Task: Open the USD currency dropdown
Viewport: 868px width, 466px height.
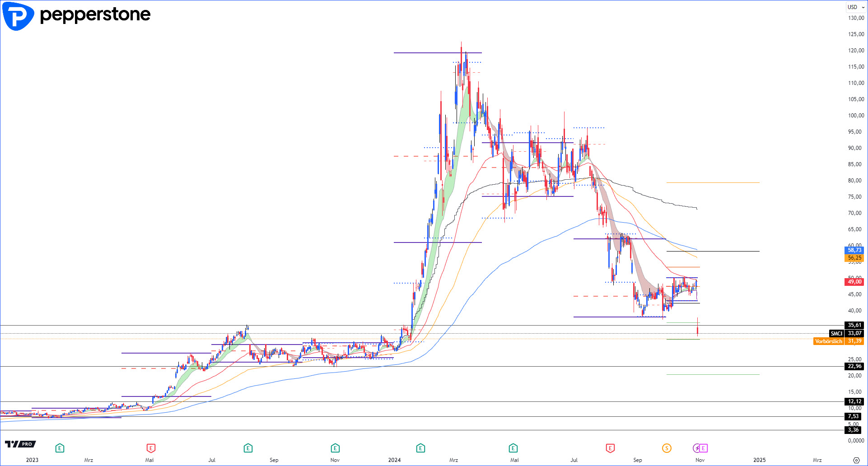Action: (x=855, y=7)
